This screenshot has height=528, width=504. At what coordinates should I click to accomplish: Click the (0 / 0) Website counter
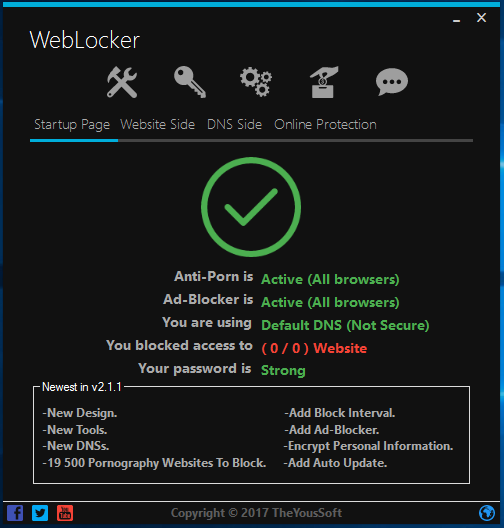[314, 348]
